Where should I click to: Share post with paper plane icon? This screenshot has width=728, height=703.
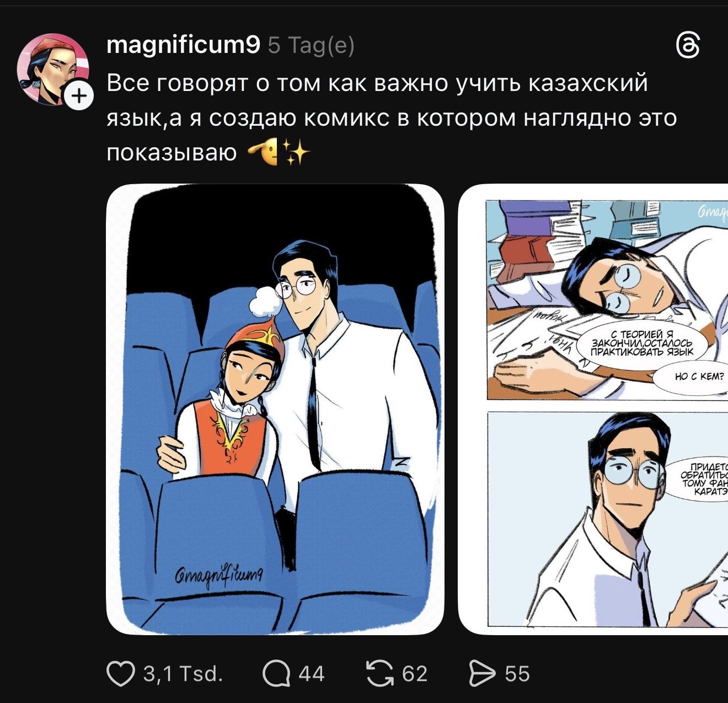(x=482, y=674)
